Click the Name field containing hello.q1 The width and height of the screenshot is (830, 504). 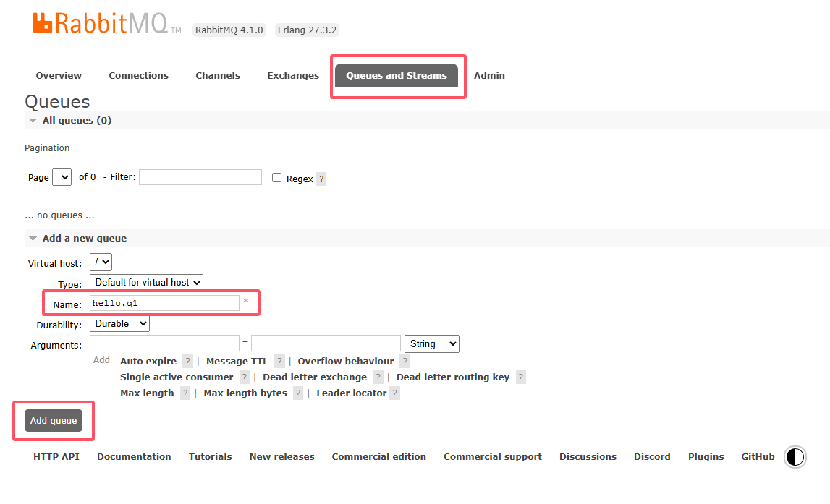click(164, 303)
